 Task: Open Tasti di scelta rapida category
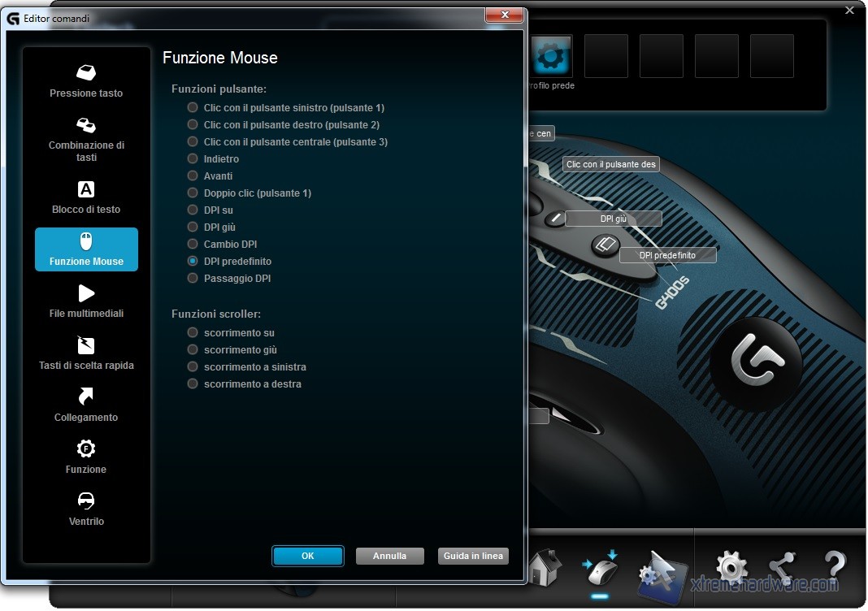tap(86, 353)
